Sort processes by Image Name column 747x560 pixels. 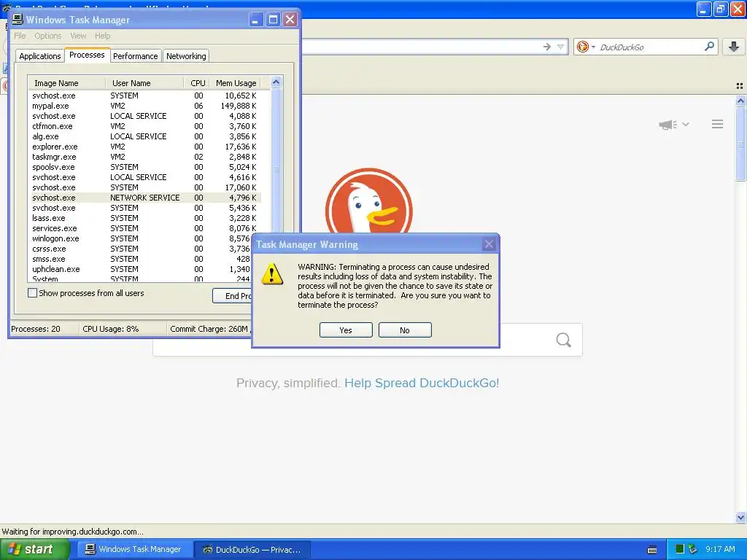pos(66,83)
